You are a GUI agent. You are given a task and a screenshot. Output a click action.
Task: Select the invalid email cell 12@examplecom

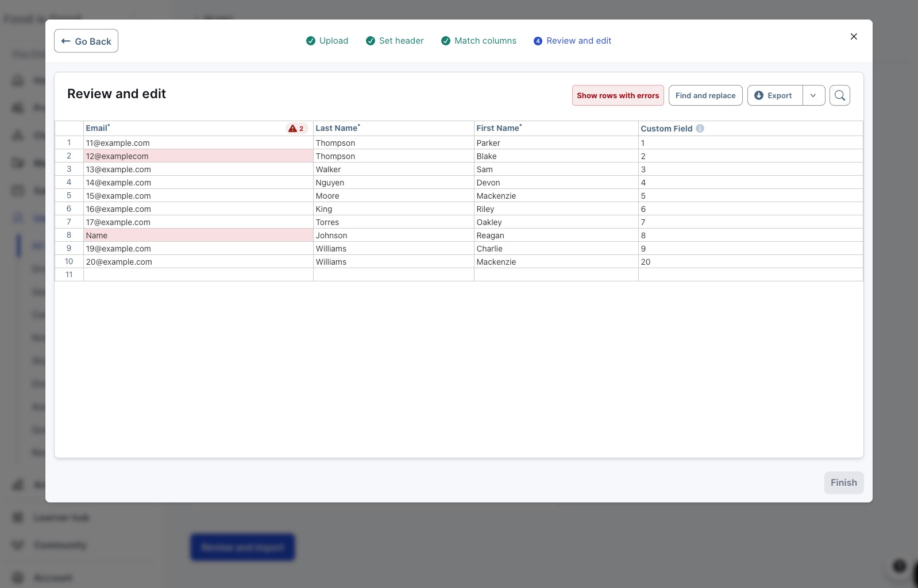198,156
